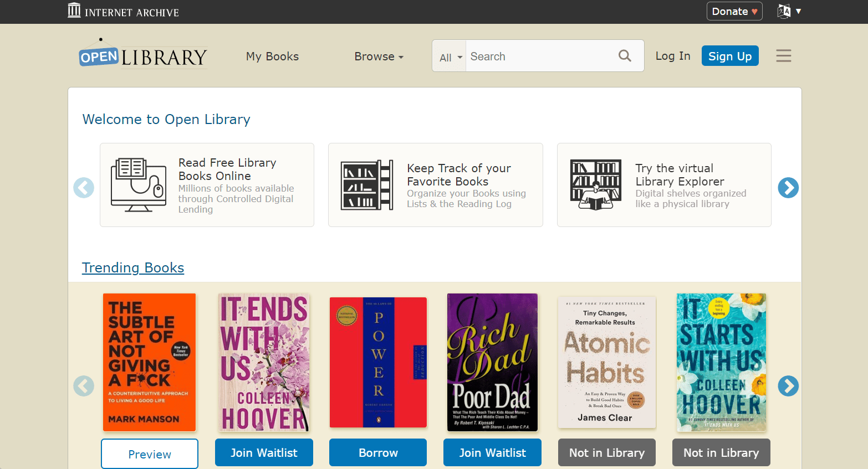Click Preview under The Subtle Art book
The height and width of the screenshot is (469, 868).
click(x=150, y=454)
